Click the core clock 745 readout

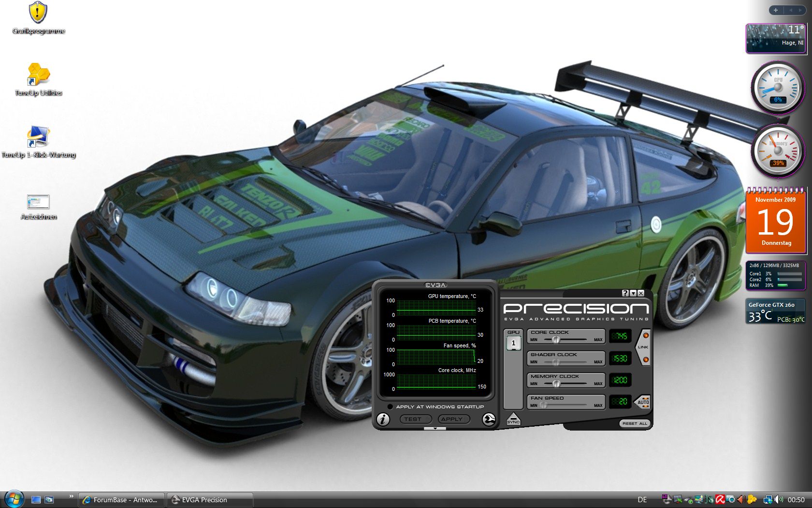(x=620, y=336)
